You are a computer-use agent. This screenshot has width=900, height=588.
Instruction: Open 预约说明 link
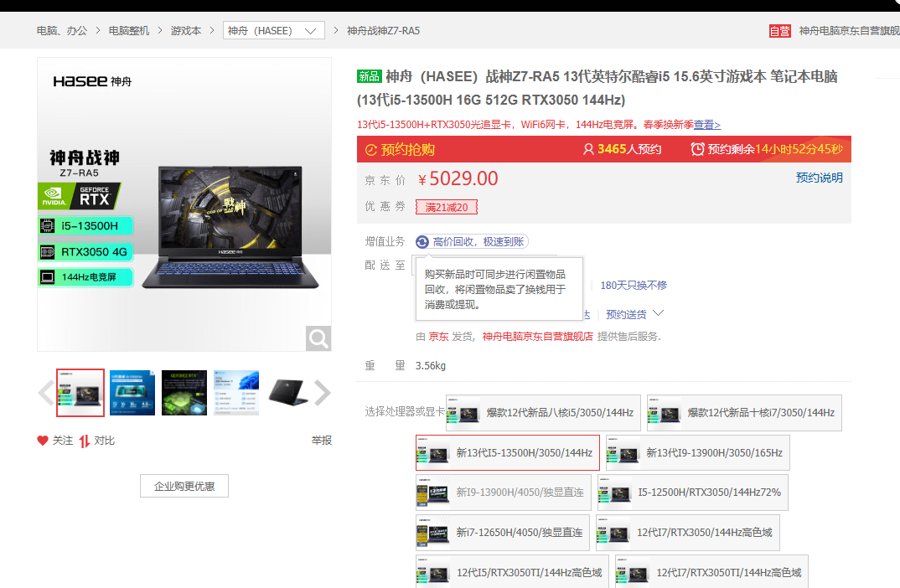point(819,178)
